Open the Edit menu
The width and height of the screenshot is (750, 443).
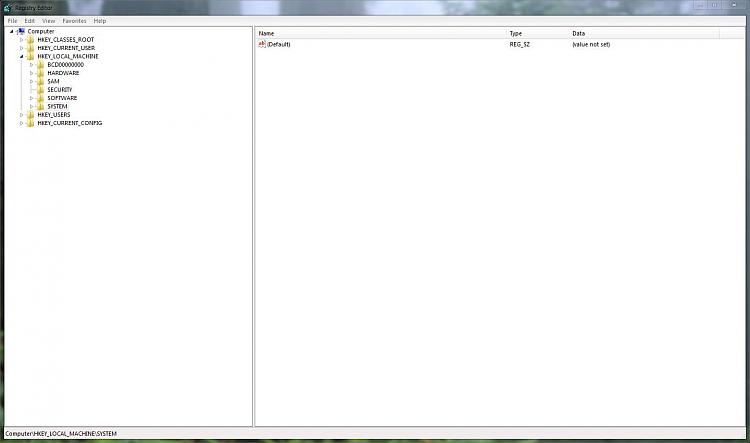click(30, 21)
